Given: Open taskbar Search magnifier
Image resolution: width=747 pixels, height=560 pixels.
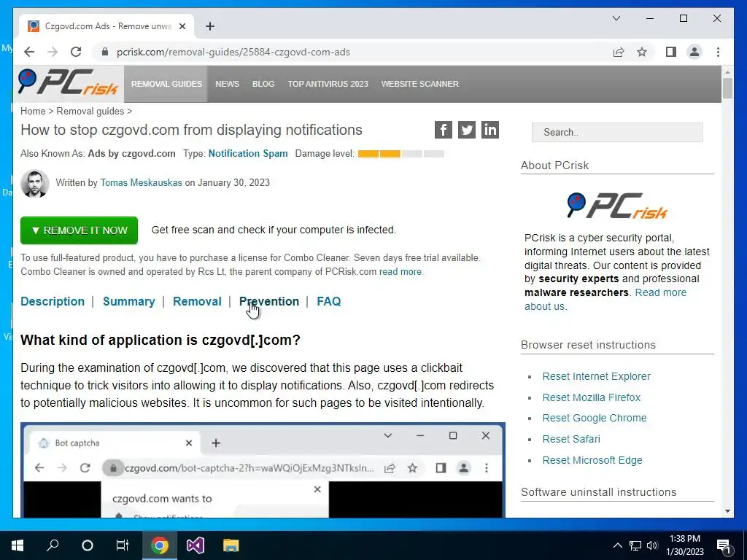Looking at the screenshot, I should [x=53, y=545].
